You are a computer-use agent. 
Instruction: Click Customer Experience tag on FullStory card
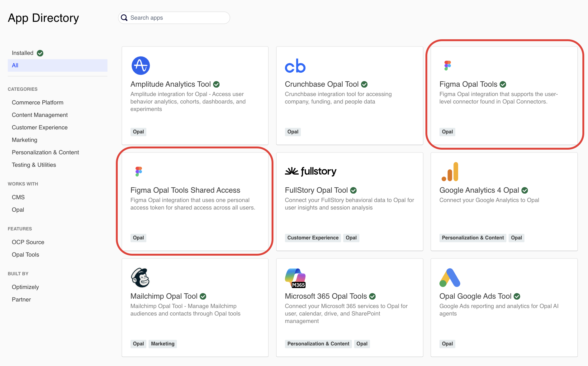[313, 238]
